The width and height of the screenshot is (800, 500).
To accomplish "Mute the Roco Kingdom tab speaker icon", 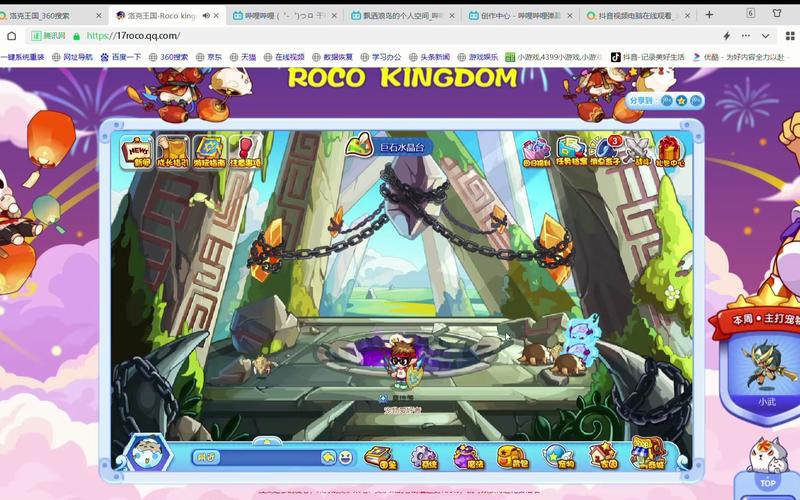I will tap(206, 16).
